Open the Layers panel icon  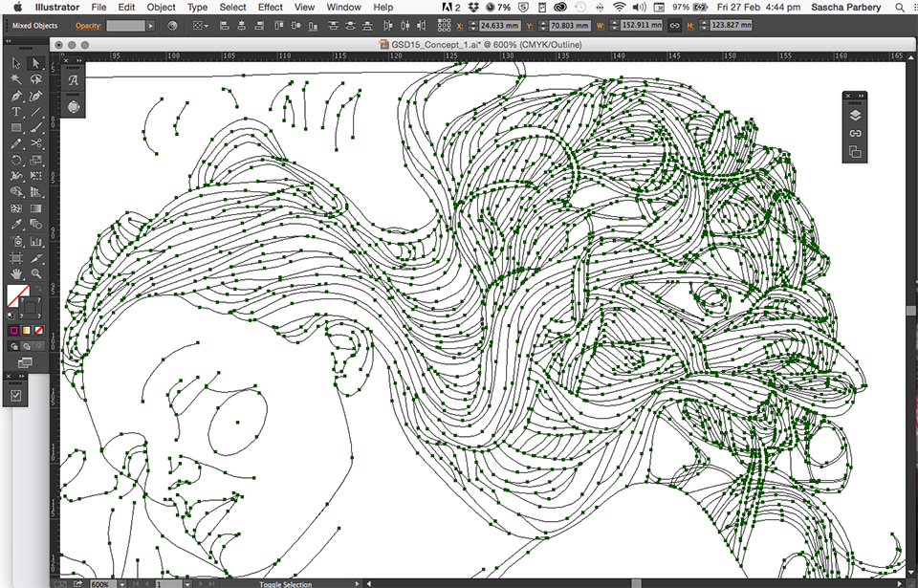pyautogui.click(x=855, y=116)
